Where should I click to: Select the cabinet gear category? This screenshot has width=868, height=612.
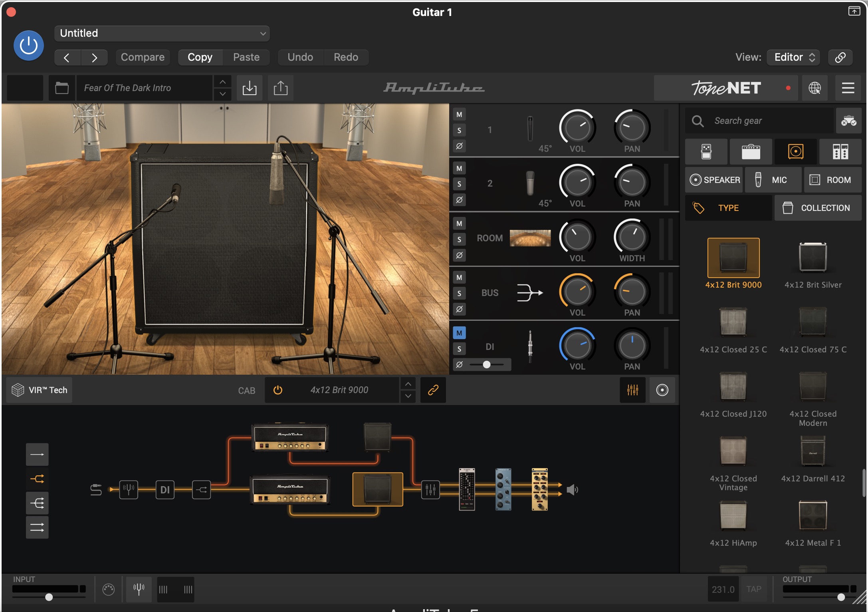pyautogui.click(x=795, y=152)
